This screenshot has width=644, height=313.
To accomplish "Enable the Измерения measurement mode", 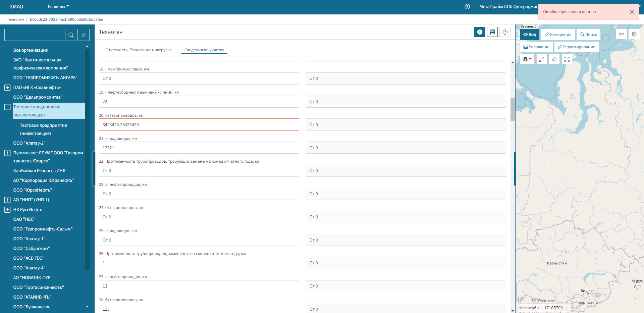I will (x=558, y=35).
